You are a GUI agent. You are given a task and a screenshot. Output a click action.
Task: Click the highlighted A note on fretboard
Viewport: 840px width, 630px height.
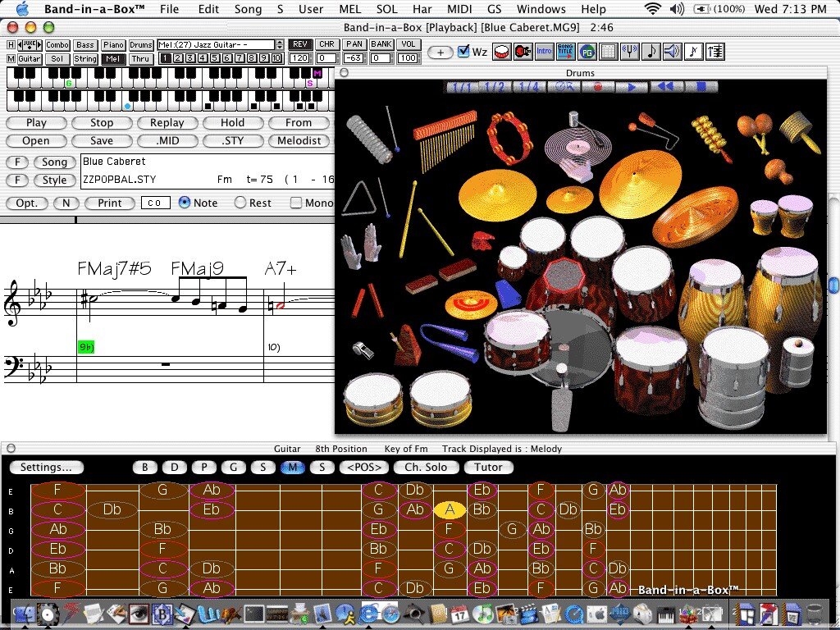pyautogui.click(x=450, y=509)
